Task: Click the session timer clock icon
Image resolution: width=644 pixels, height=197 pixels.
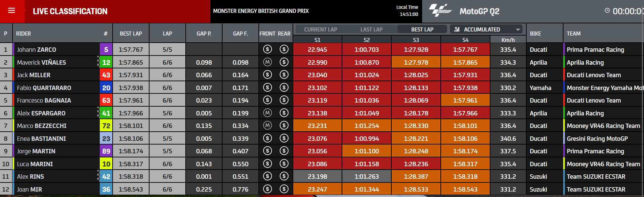Action: point(607,10)
